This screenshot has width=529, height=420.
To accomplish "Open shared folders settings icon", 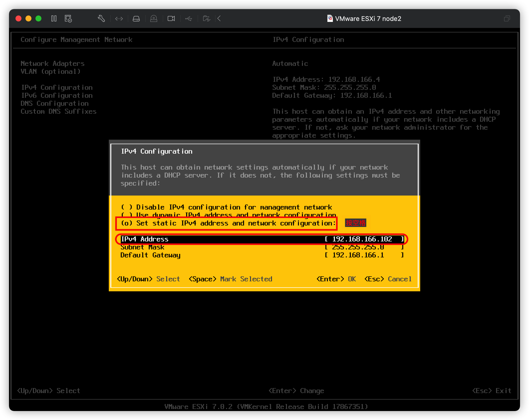I will tap(206, 18).
